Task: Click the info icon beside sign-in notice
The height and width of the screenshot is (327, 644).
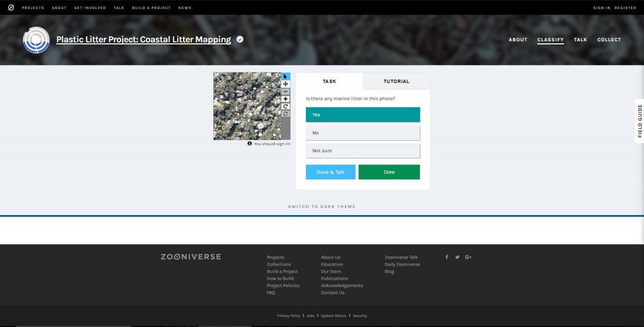Action: point(250,144)
